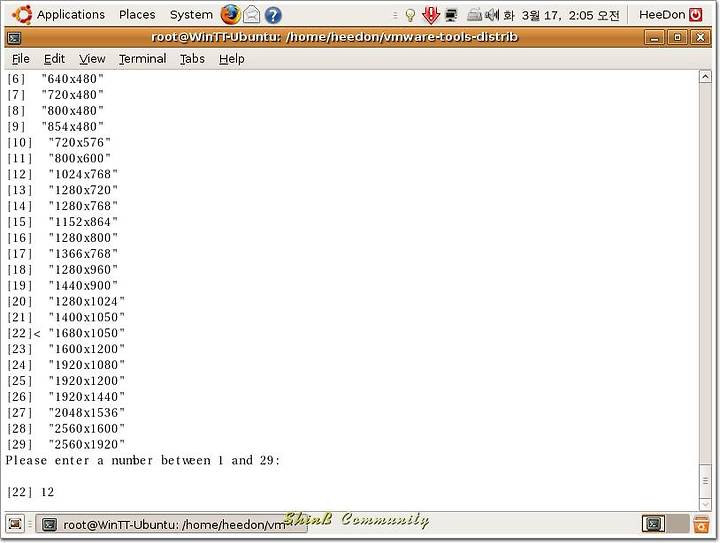Click the "Please enter a number" prompt
Image resolution: width=720 pixels, height=543 pixels.
[x=142, y=460]
